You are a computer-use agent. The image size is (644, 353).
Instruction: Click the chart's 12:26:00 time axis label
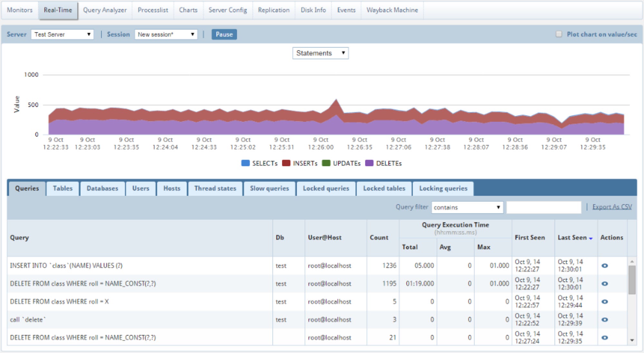321,143
